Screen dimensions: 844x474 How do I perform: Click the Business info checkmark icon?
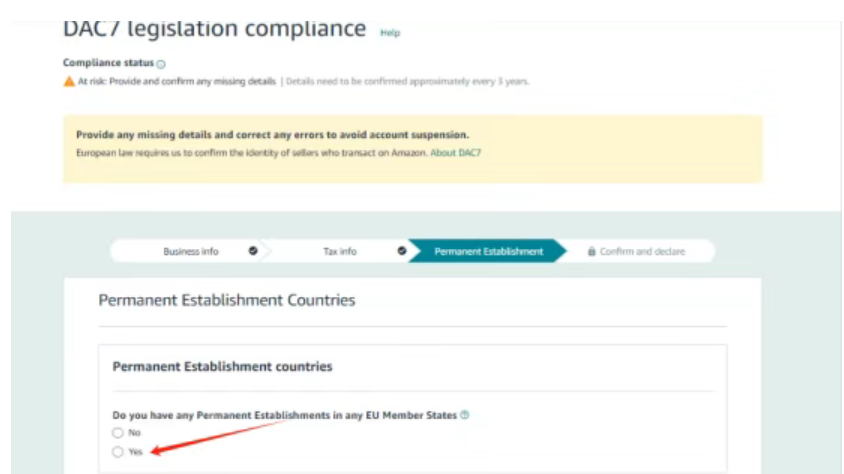pos(252,251)
